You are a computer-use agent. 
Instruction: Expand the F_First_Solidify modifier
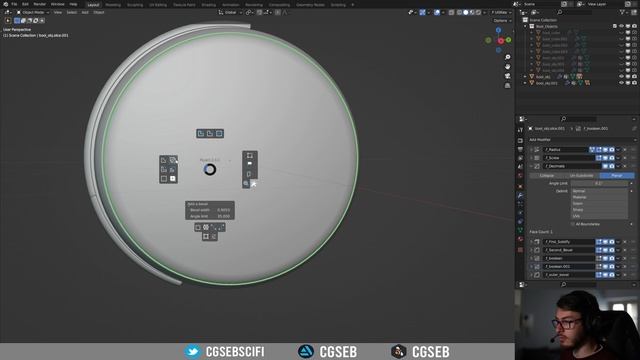(531, 242)
